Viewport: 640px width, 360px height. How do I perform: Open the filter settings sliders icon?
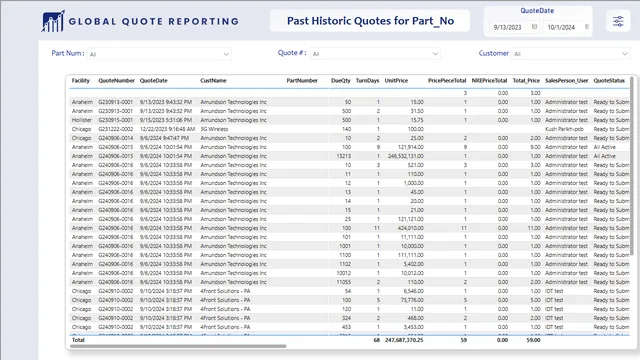(x=618, y=21)
